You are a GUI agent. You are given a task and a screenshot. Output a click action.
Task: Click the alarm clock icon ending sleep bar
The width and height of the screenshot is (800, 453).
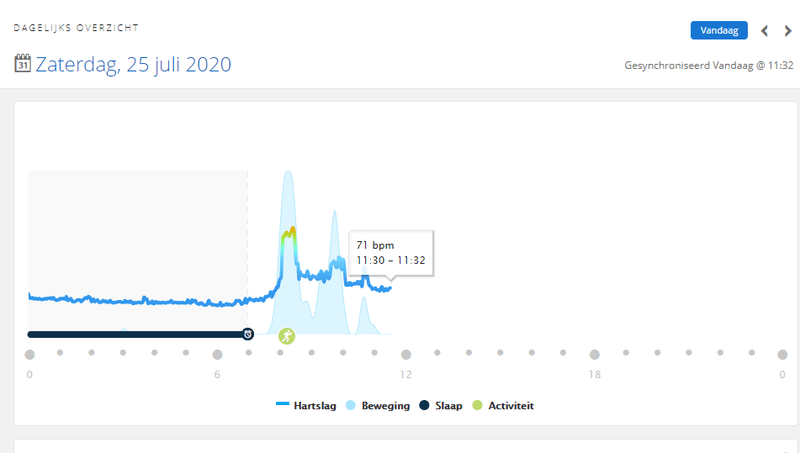pos(248,334)
